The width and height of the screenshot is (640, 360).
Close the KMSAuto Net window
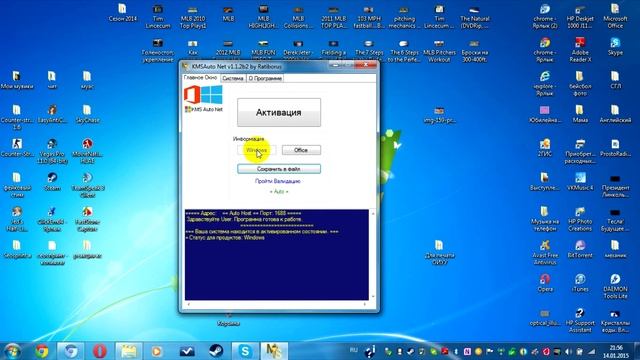point(366,64)
